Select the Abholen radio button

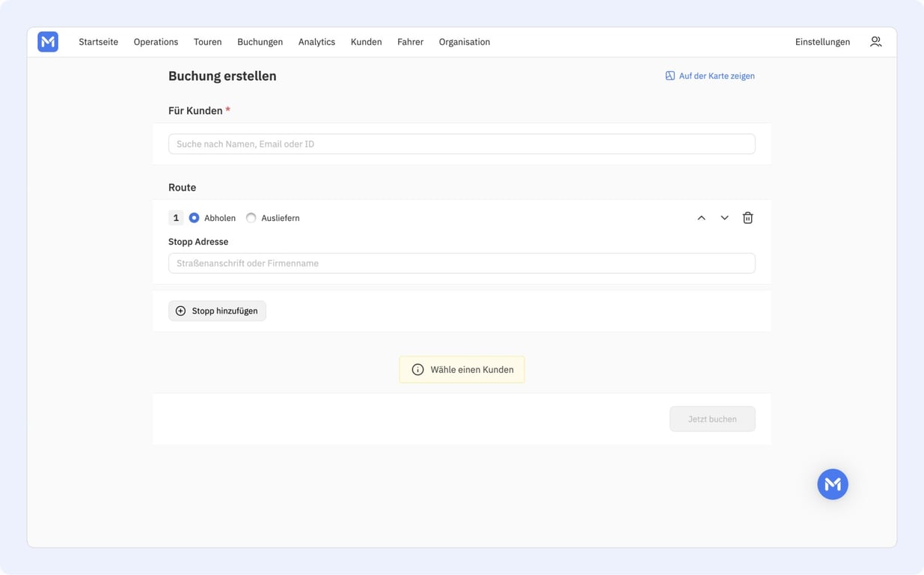(194, 218)
